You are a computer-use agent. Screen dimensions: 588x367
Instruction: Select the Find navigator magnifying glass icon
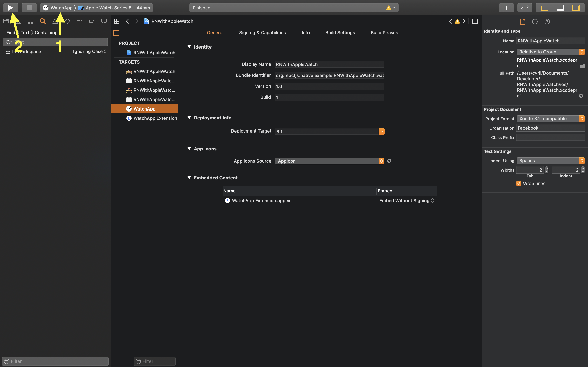(43, 21)
